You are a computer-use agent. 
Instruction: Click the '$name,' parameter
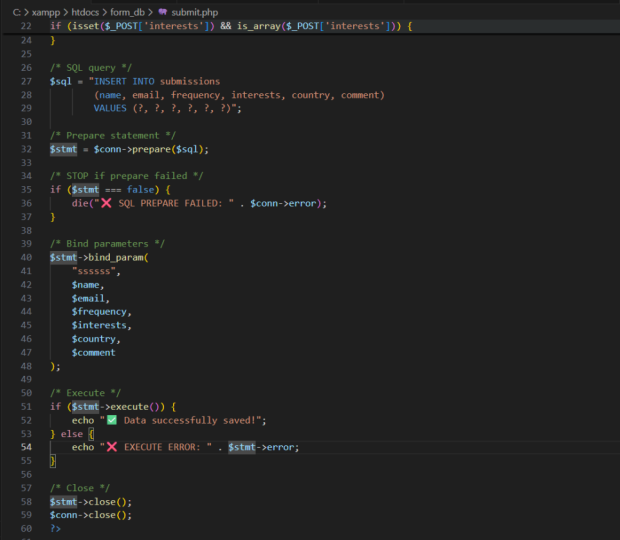pyautogui.click(x=88, y=285)
